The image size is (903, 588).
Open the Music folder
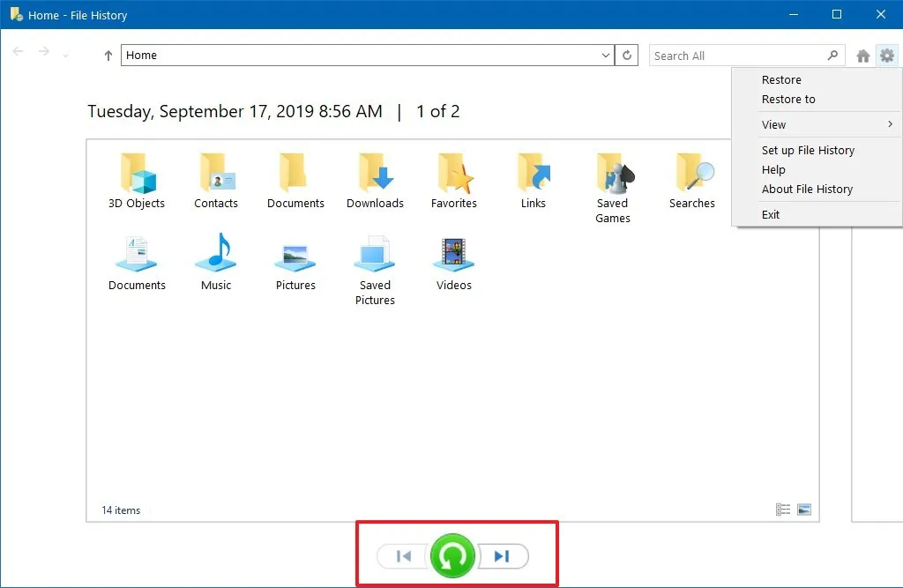[215, 256]
